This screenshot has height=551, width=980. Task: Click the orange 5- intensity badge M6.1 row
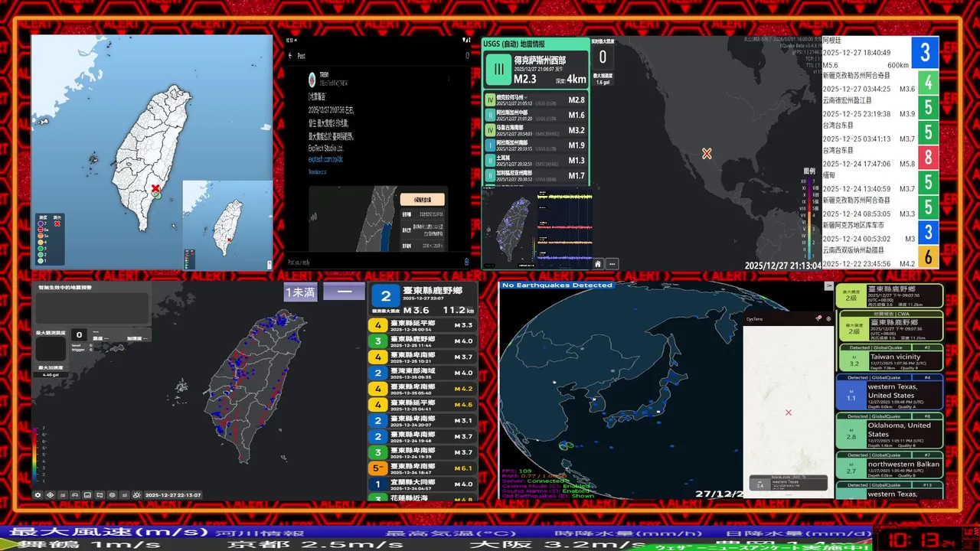(x=378, y=468)
